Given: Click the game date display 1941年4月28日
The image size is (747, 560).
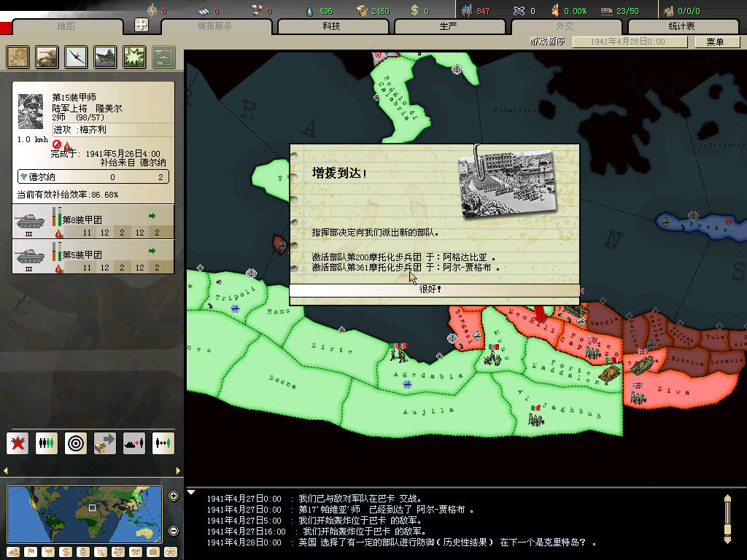Looking at the screenshot, I should coord(630,42).
